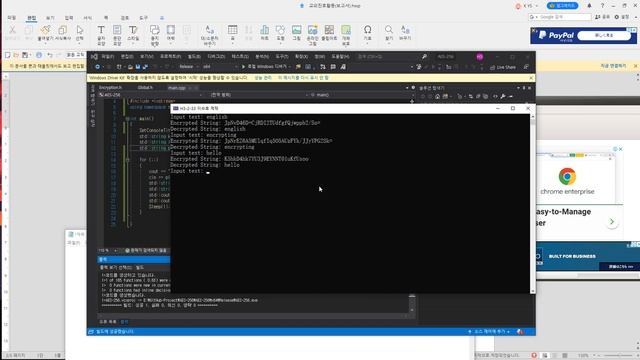Pick the selection arrow tool in Hangul ribbon
Image resolution: width=640 pixels, height=360 pixels.
click(80, 30)
